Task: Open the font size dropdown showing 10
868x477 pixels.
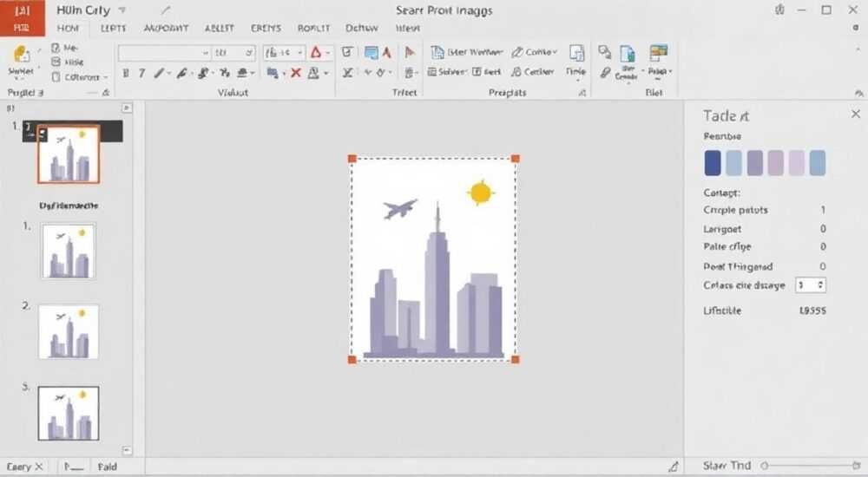Action: coord(234,53)
